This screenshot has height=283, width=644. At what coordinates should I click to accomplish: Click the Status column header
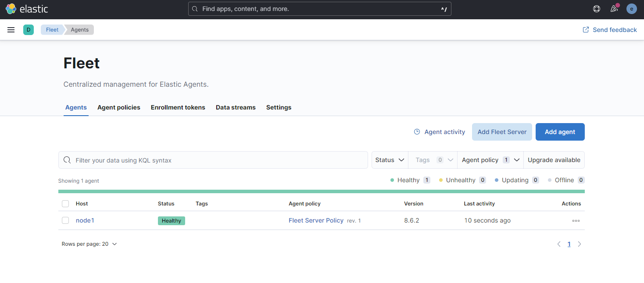point(166,204)
